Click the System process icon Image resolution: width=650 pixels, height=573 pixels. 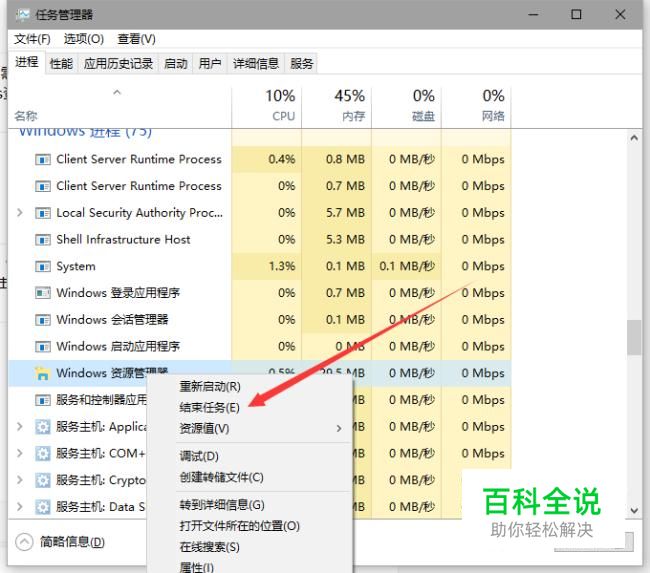coord(43,267)
